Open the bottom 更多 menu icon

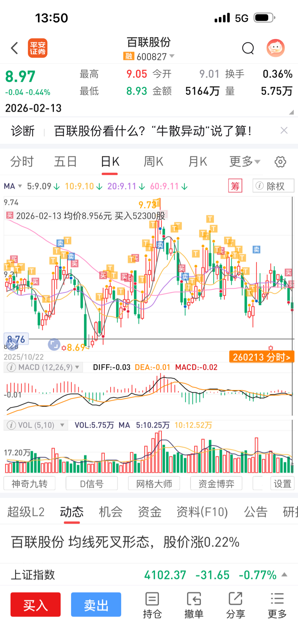point(277,605)
